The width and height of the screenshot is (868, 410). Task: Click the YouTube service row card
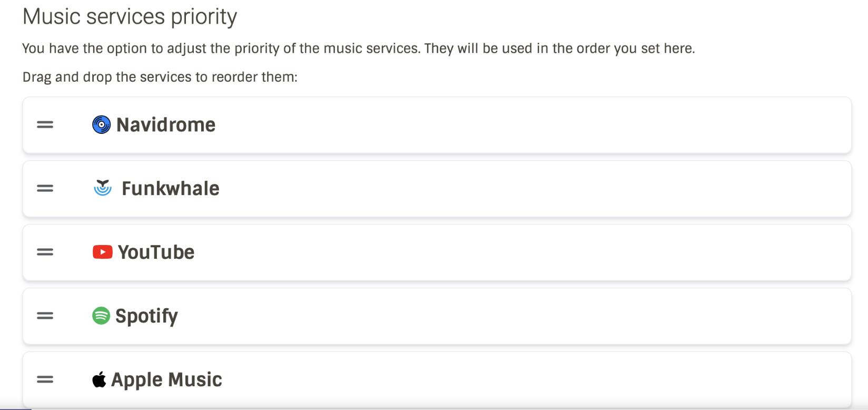[474, 252]
